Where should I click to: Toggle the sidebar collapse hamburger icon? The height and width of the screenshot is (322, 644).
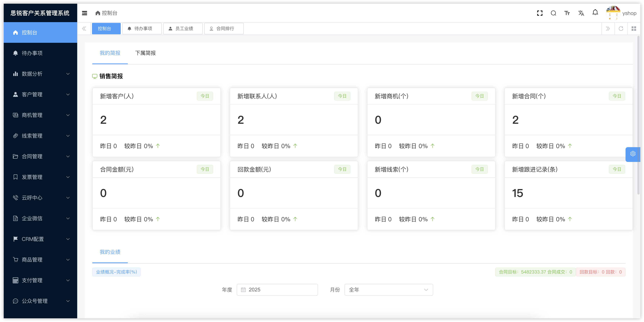point(85,13)
